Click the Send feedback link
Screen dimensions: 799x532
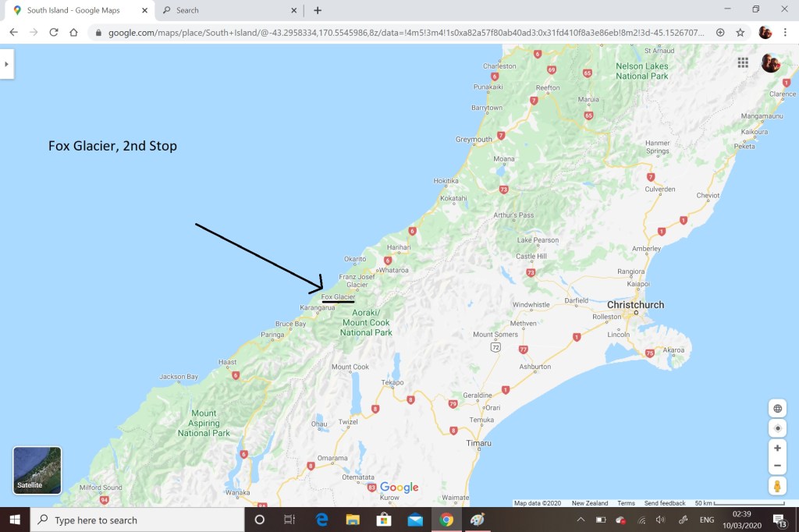click(x=665, y=503)
